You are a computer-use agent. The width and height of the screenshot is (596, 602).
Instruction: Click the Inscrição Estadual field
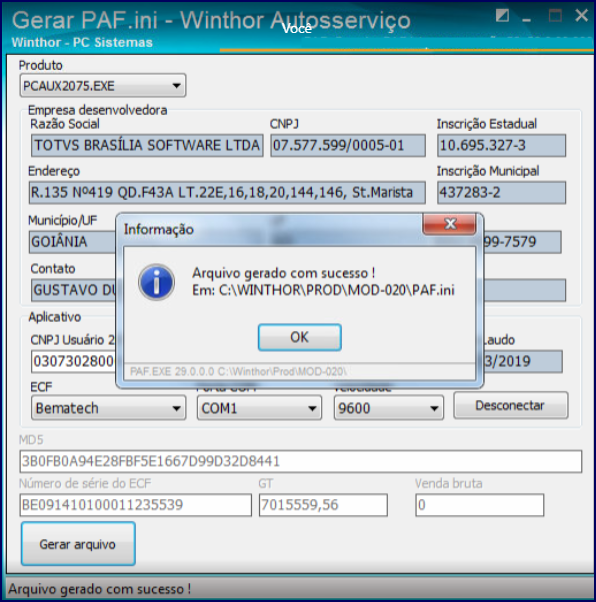[x=501, y=145]
